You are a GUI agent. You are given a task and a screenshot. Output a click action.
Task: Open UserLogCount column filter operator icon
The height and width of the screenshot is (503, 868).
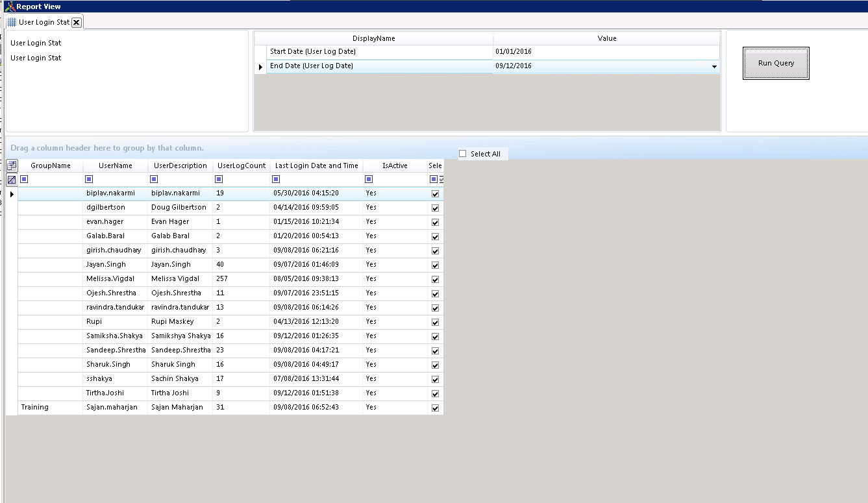[219, 180]
